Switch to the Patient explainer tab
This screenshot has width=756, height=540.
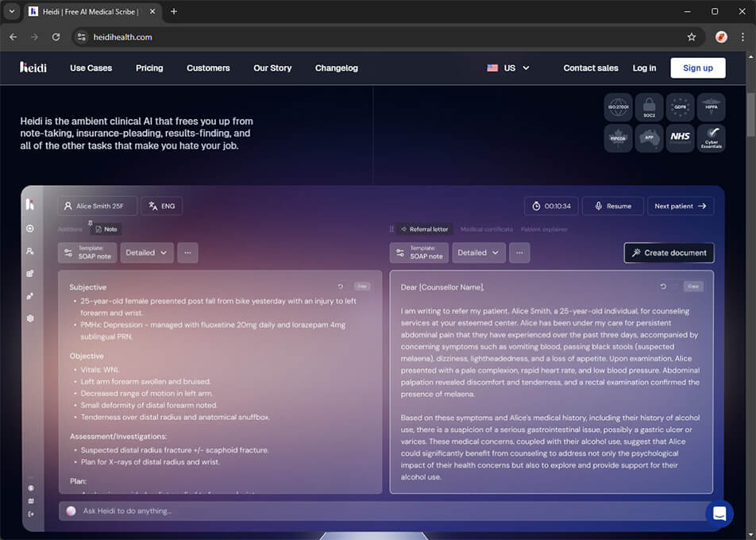544,229
